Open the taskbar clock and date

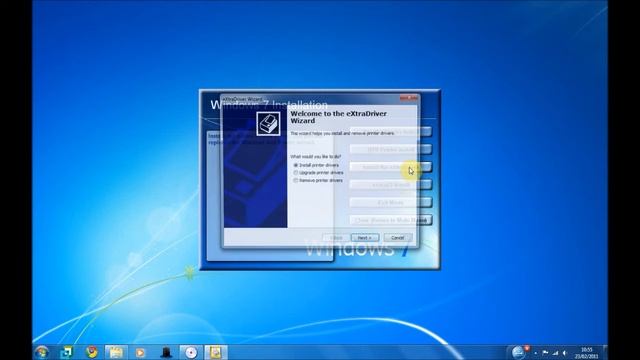[587, 353]
